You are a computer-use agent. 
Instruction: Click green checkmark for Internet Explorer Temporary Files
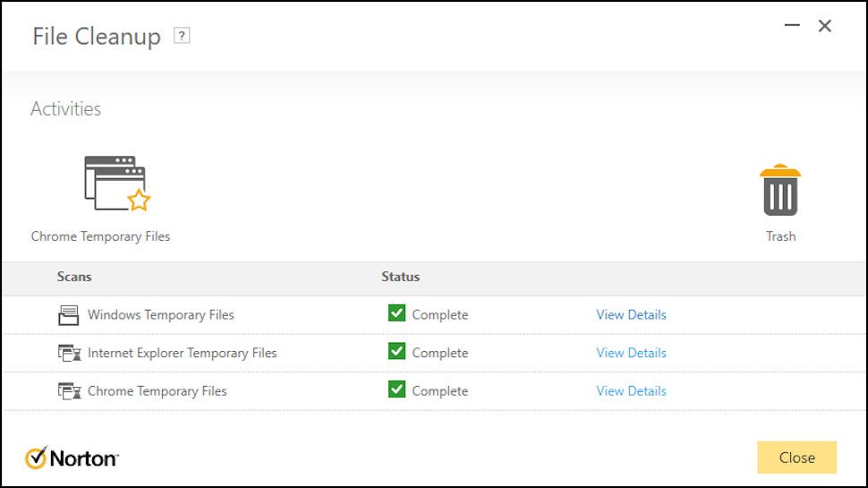coord(397,351)
